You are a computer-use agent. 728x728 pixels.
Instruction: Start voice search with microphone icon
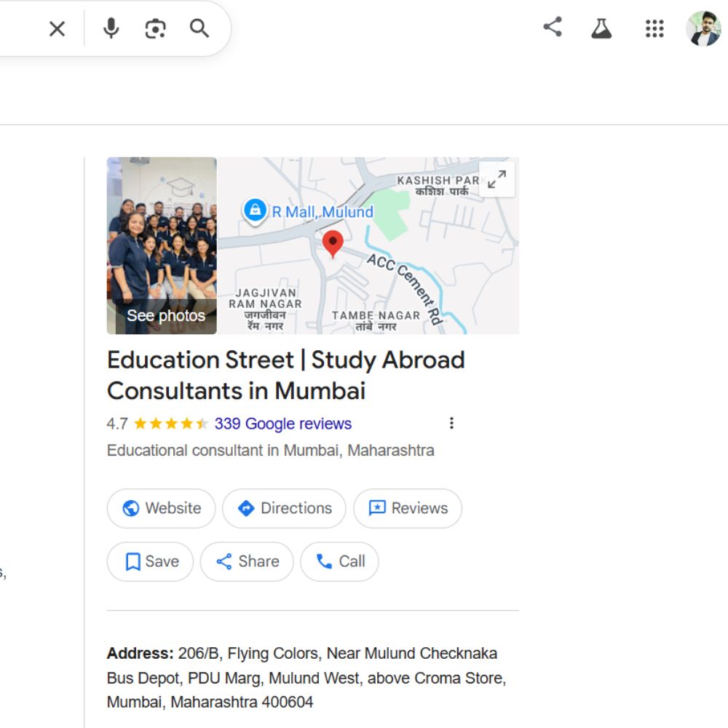point(111,28)
